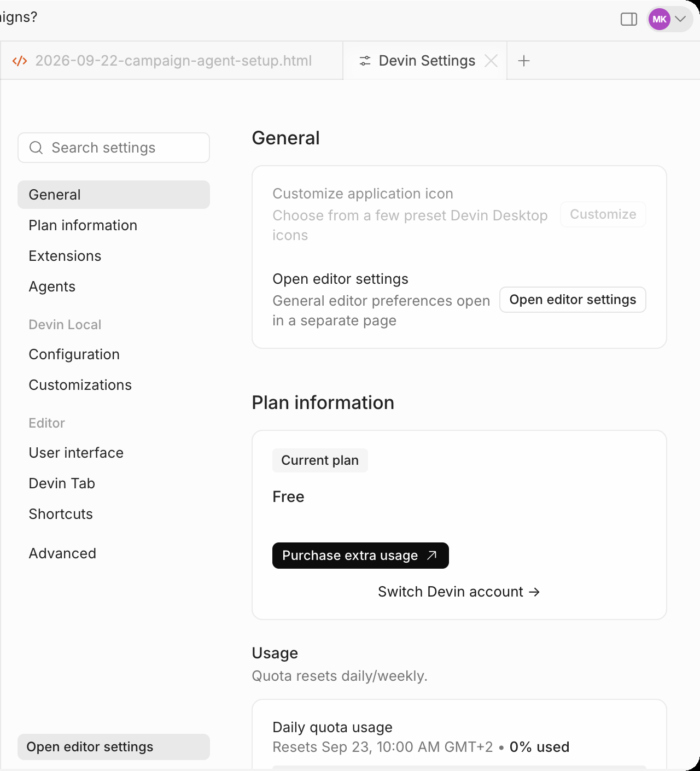Open a new tab with plus icon
Image resolution: width=700 pixels, height=771 pixels.
pos(524,61)
